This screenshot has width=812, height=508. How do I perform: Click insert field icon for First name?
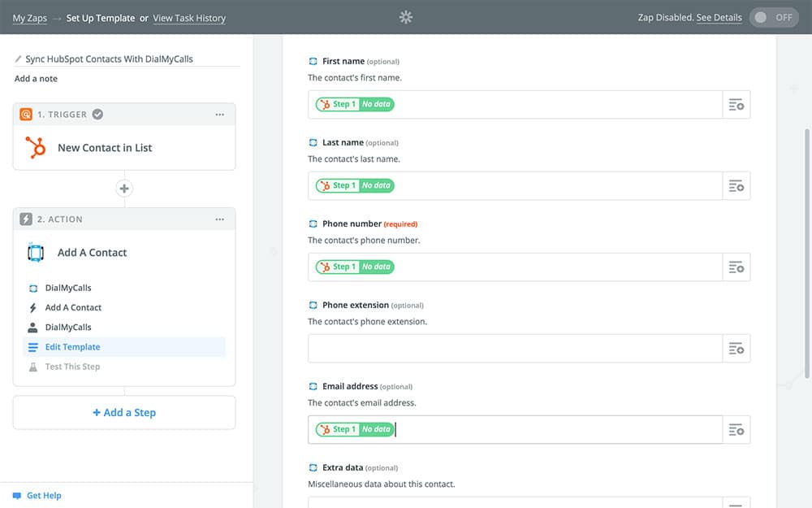pos(736,105)
